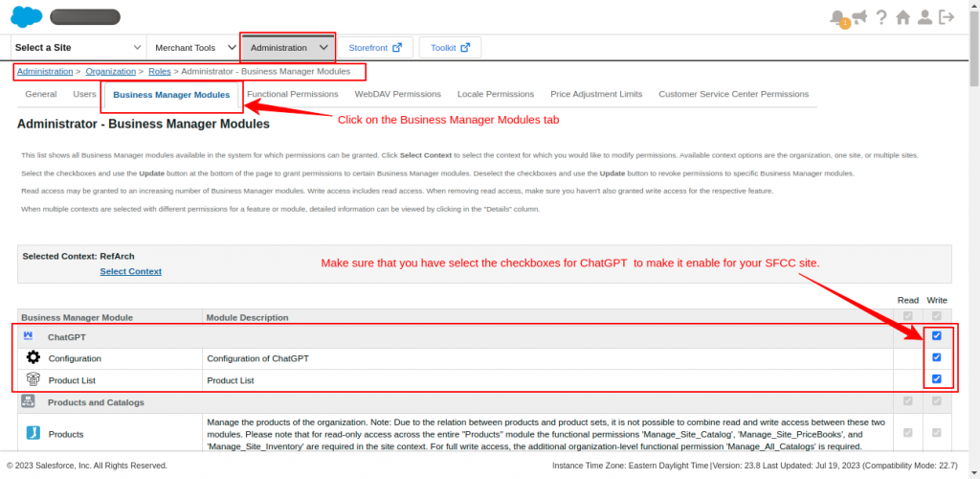
Task: Switch to the Functional Permissions tab
Action: (x=293, y=94)
